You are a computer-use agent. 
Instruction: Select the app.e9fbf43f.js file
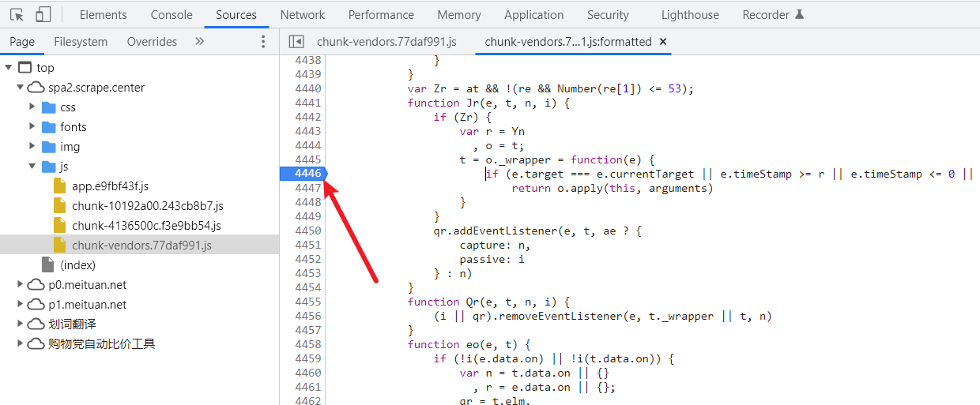pyautogui.click(x=110, y=186)
